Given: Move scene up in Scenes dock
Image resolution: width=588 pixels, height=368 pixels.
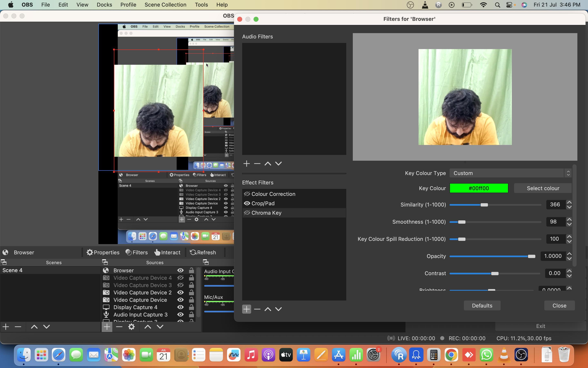Looking at the screenshot, I should click(34, 327).
